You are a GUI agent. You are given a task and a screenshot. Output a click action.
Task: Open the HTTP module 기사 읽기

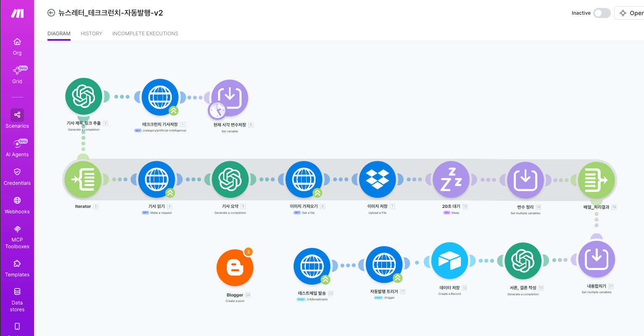coord(157,180)
